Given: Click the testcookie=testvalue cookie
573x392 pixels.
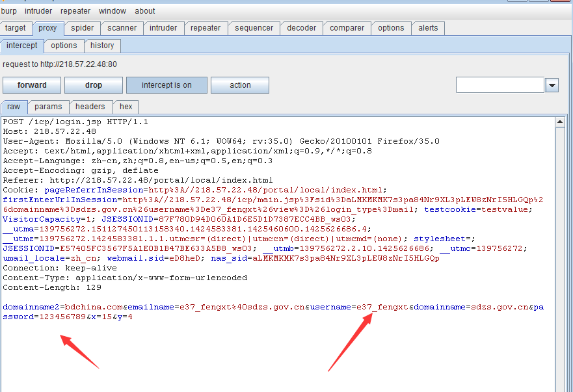Looking at the screenshot, I should point(476,210).
